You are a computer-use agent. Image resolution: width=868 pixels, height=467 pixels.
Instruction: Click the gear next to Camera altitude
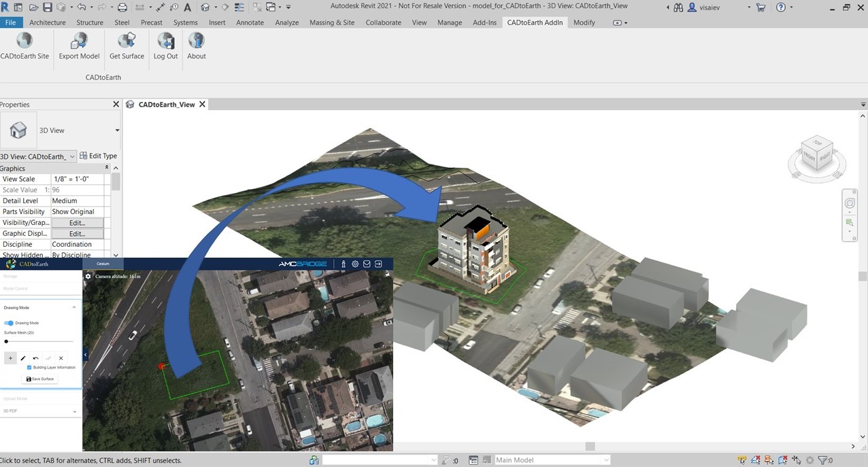(88, 277)
